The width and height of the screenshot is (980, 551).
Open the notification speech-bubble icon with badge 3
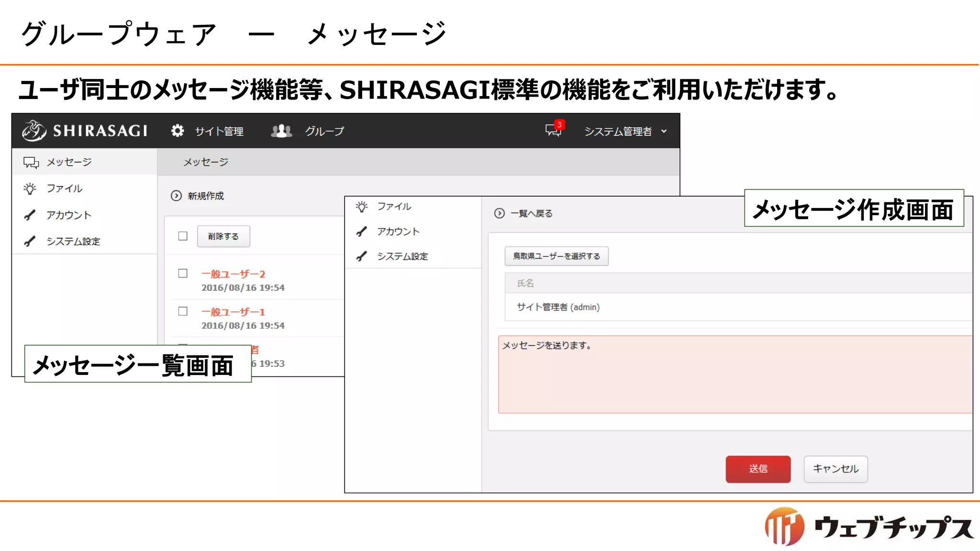coord(555,129)
